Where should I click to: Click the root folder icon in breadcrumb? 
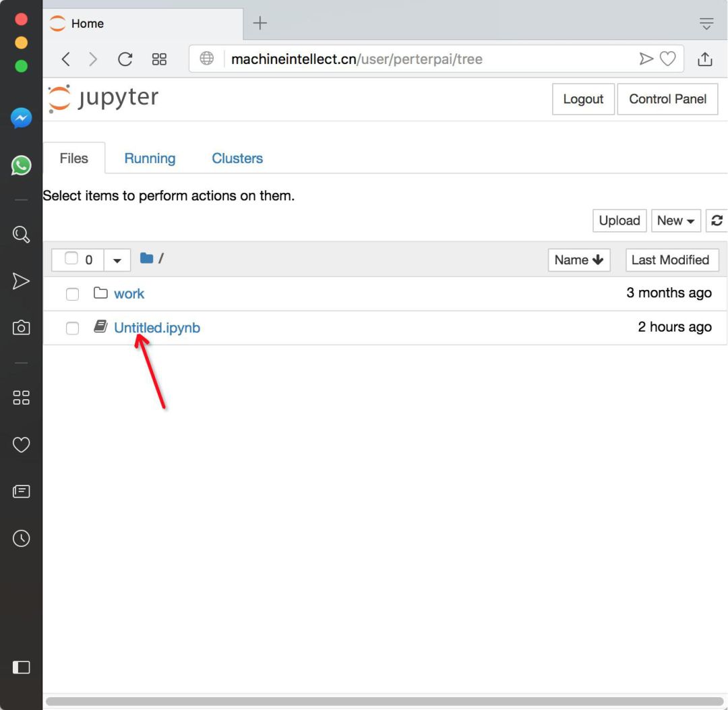[146, 258]
